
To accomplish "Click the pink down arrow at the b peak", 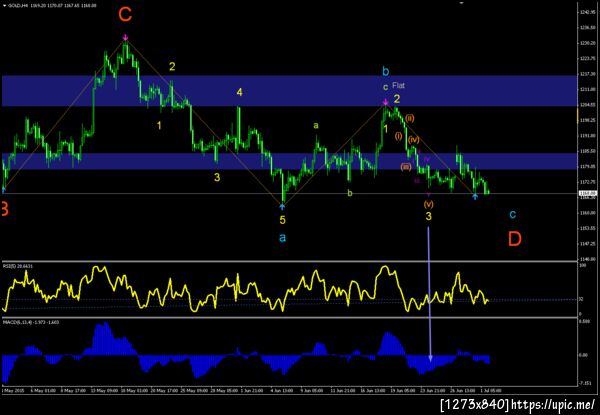I will tap(386, 102).
